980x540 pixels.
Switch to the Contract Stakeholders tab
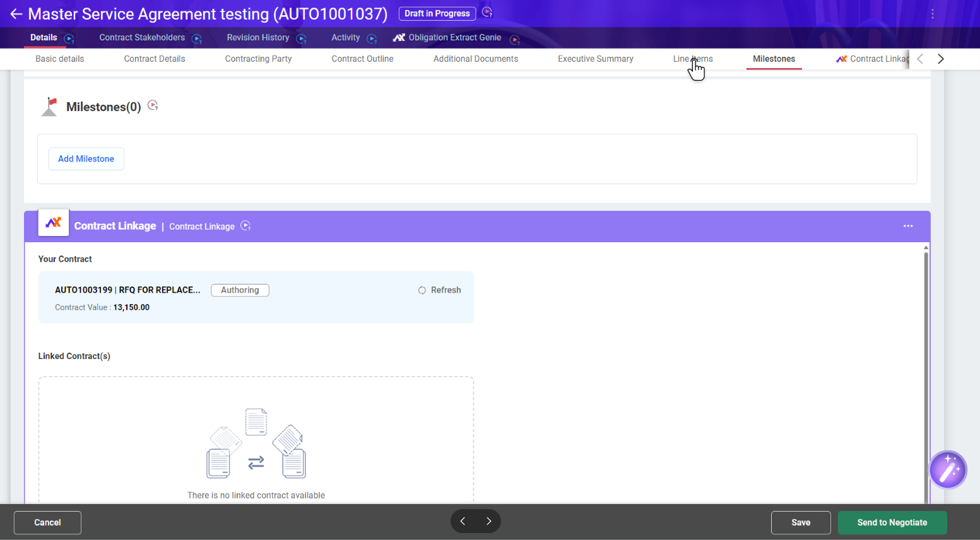[x=142, y=38]
